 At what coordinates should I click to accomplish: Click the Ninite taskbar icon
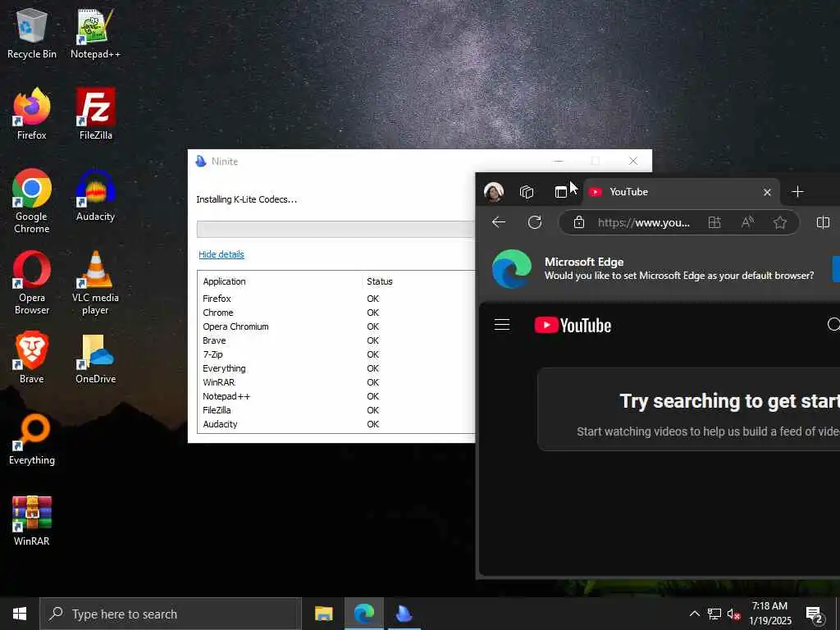click(404, 614)
